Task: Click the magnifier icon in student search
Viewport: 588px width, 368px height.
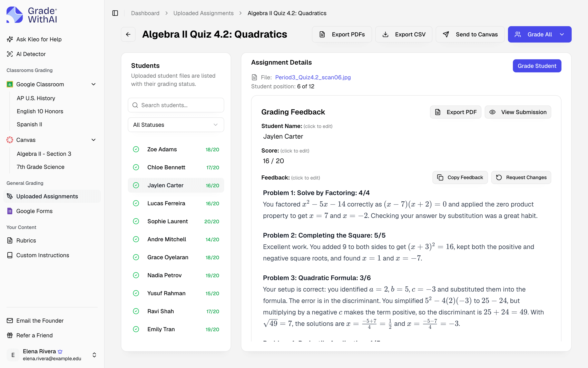Action: pos(135,105)
